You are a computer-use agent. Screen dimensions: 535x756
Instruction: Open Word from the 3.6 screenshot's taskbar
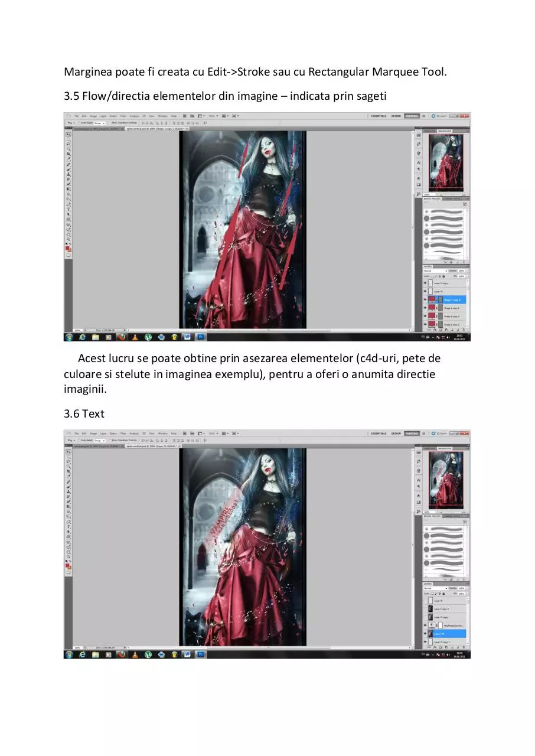[187, 654]
